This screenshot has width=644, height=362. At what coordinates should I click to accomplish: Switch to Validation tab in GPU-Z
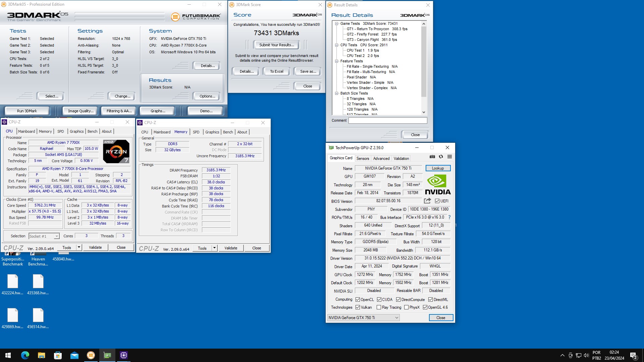tap(401, 159)
